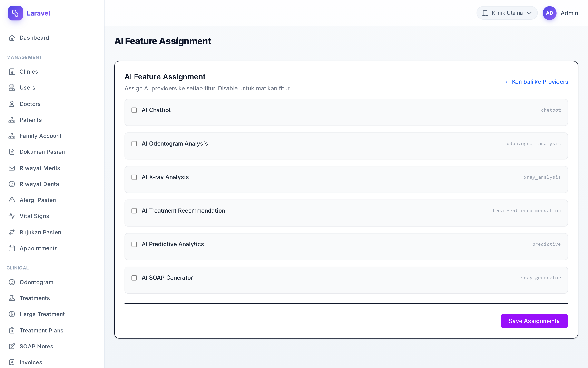This screenshot has height=368, width=588.
Task: Click the Alergi Pasien warning icon
Action: point(12,200)
